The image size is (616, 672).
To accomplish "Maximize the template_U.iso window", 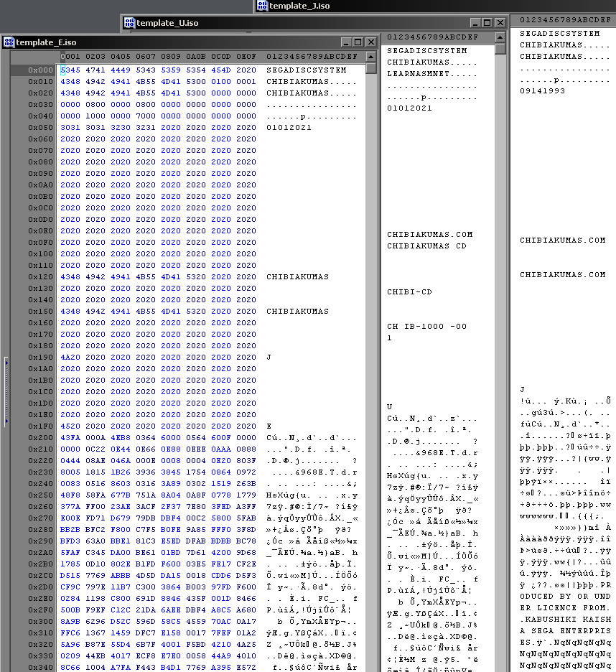I will point(487,23).
